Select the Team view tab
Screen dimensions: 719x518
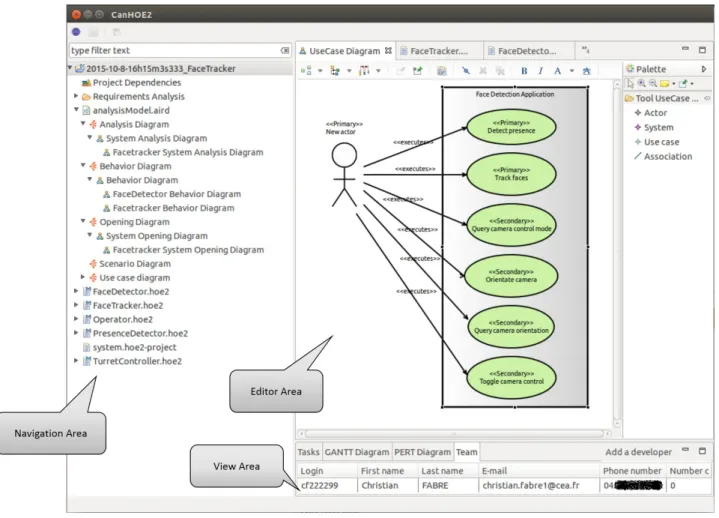[466, 452]
